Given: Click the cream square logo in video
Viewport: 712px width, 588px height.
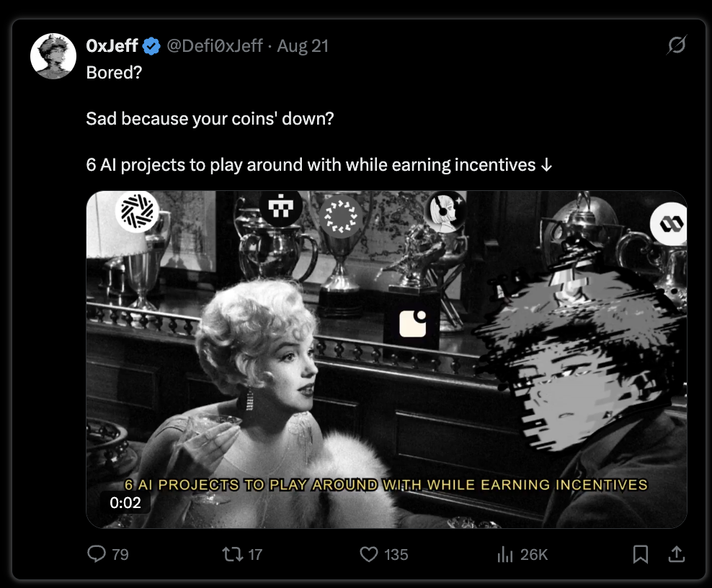Looking at the screenshot, I should coord(413,324).
